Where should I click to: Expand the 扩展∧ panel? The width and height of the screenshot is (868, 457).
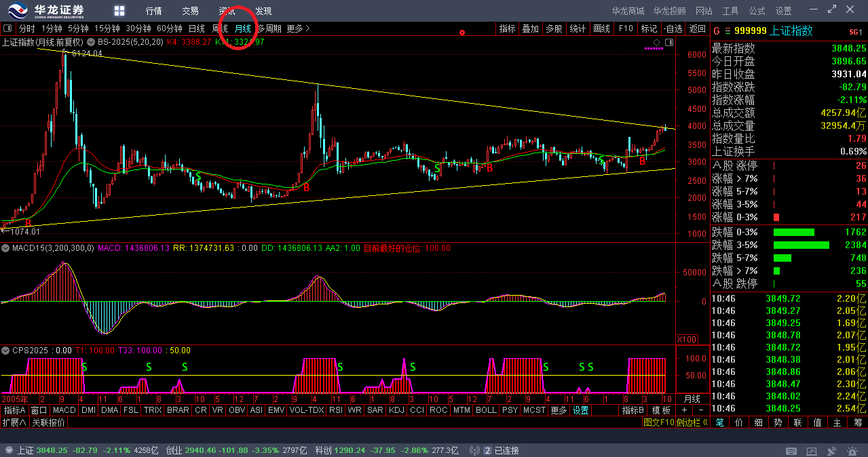[14, 422]
